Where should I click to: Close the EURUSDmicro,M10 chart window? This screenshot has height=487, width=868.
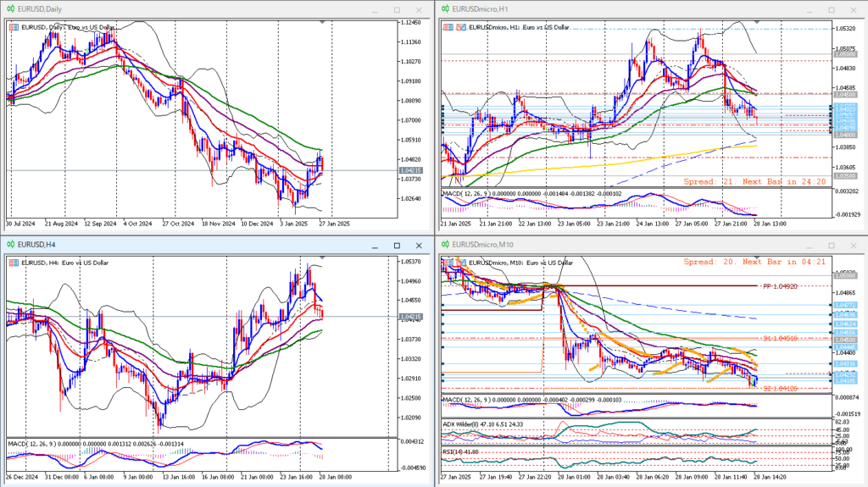pyautogui.click(x=854, y=246)
